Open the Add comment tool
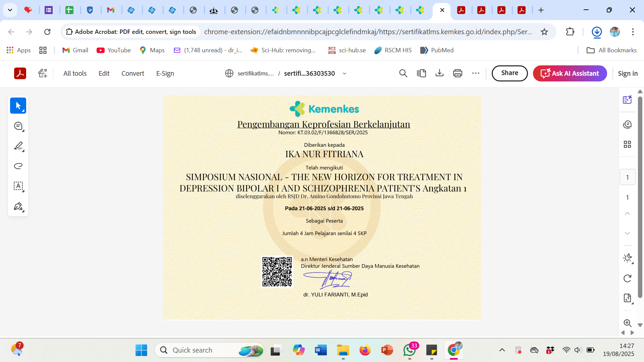644x362 pixels. 18,126
